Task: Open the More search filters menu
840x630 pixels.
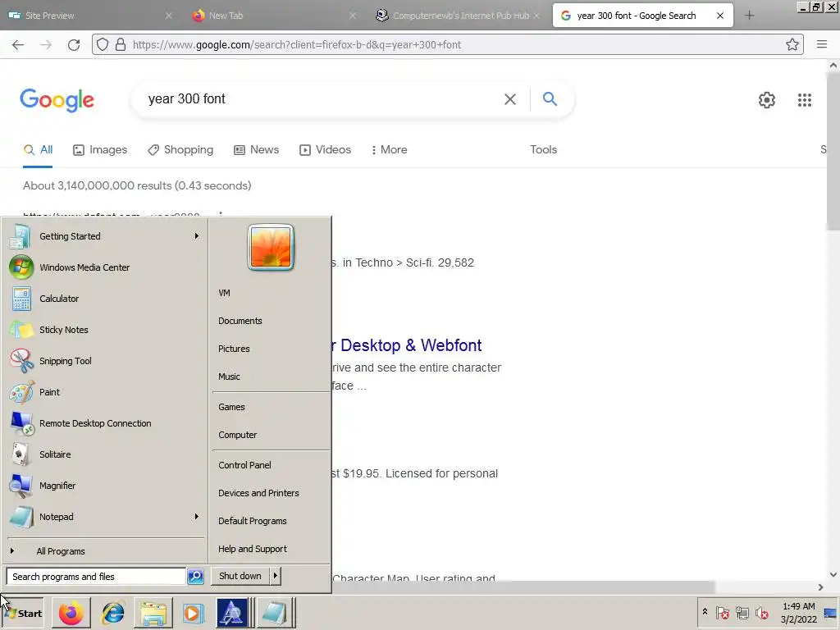Action: click(x=390, y=150)
